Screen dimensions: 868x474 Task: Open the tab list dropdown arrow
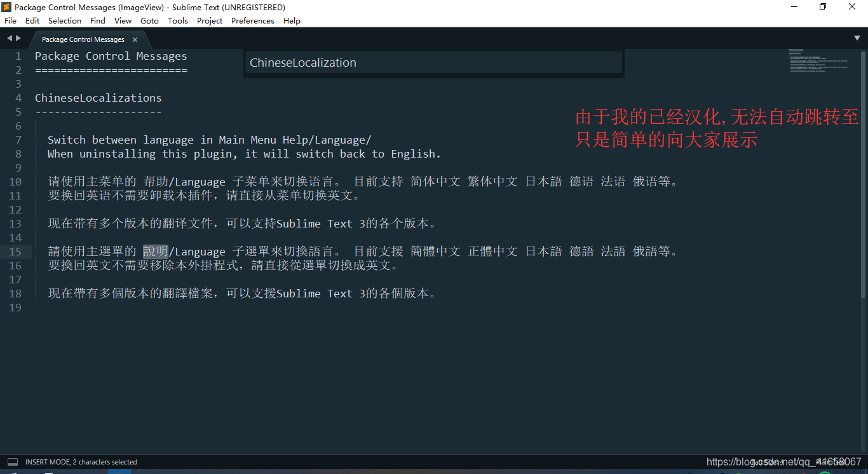[857, 38]
